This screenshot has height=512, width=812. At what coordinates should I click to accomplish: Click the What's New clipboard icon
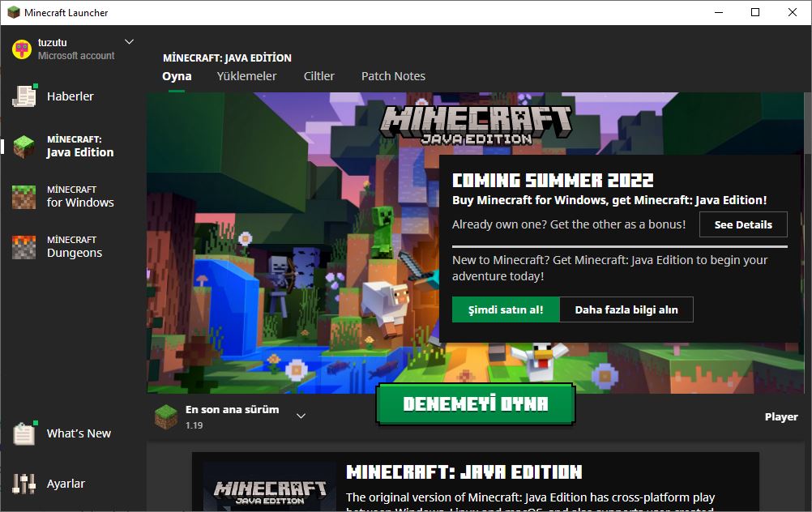pyautogui.click(x=24, y=433)
